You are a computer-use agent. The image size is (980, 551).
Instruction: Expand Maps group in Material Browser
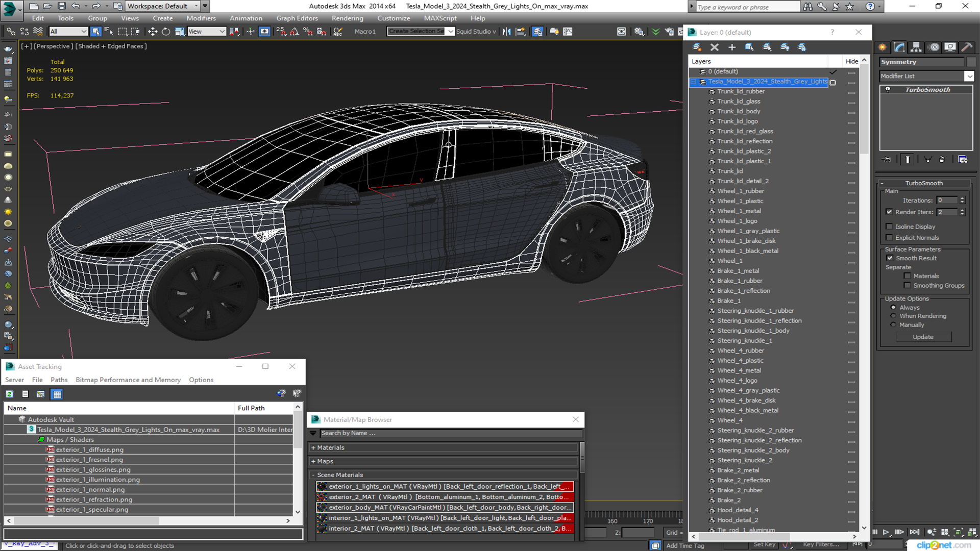313,461
